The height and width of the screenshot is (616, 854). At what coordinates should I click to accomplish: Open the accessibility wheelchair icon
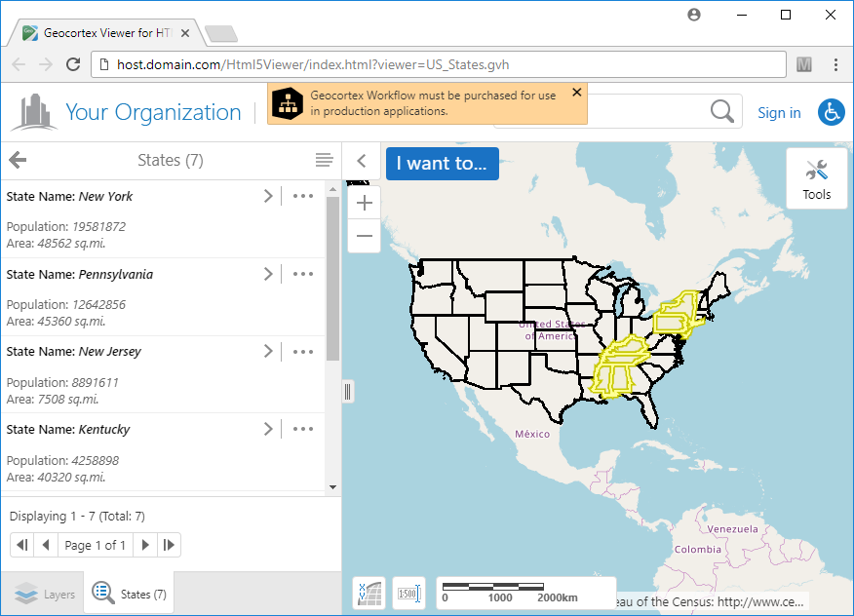tap(831, 112)
